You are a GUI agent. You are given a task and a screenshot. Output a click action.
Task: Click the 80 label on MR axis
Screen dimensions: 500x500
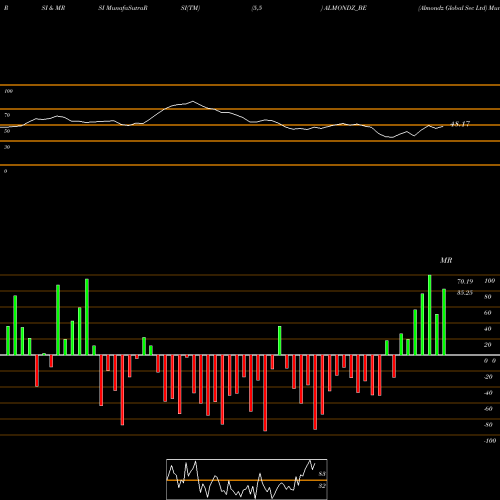(x=488, y=297)
